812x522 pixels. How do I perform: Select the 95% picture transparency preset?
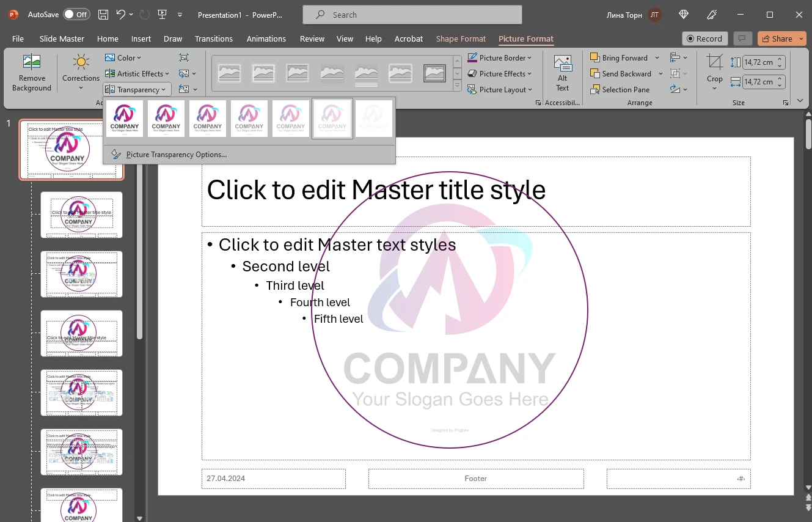374,118
